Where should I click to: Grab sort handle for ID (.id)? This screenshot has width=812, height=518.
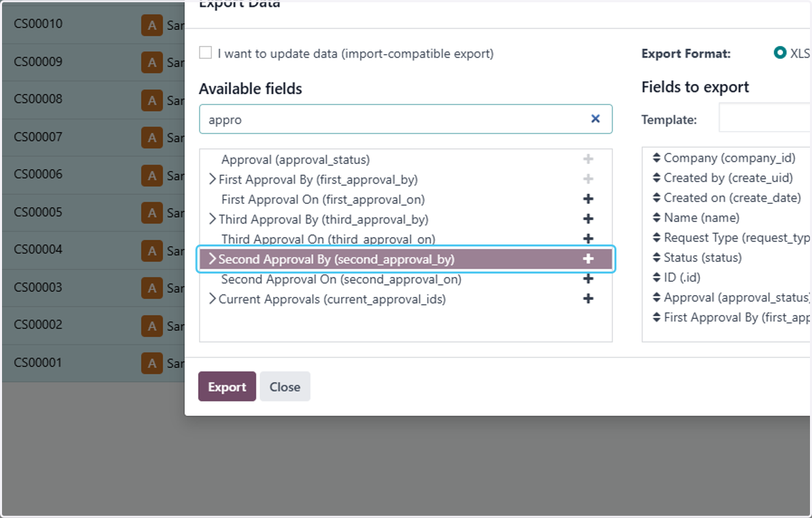point(656,278)
